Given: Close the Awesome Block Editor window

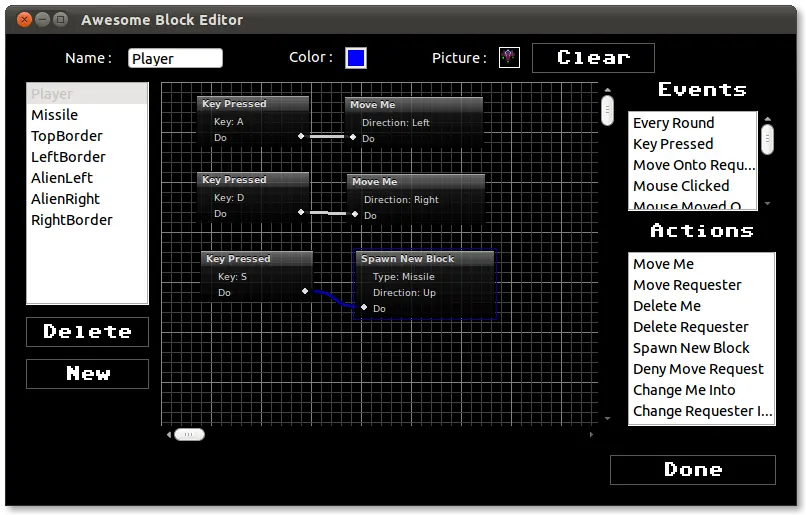Looking at the screenshot, I should [x=24, y=20].
